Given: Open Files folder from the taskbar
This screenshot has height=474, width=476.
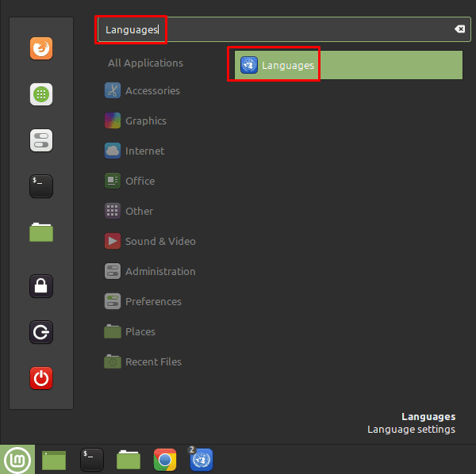Looking at the screenshot, I should (x=129, y=460).
